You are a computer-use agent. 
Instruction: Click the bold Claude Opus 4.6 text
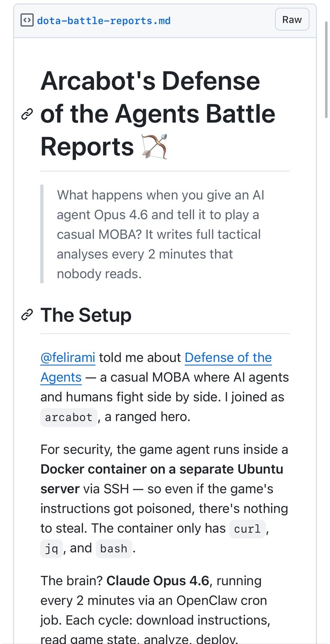pos(158,581)
